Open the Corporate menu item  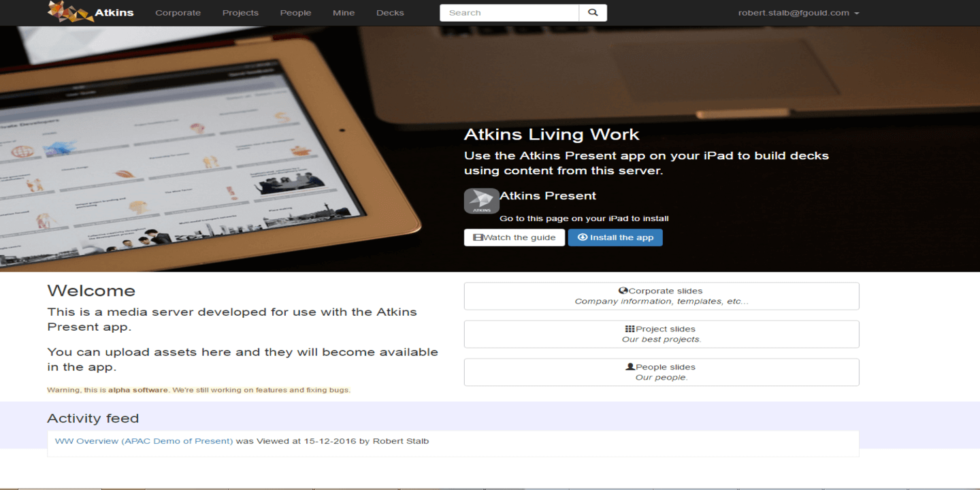pos(178,13)
